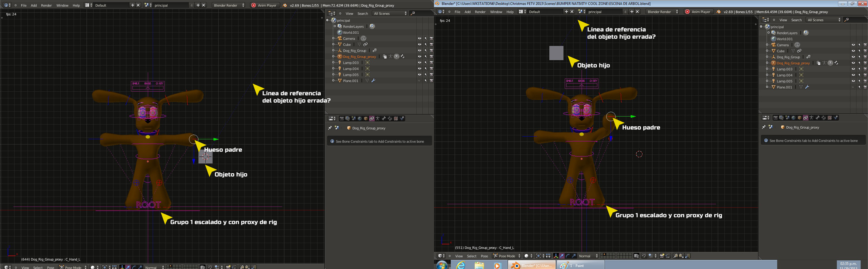Viewport: 868px width, 269px height.
Task: Open Windows Explorer folder icon on taskbar
Action: coord(479,265)
